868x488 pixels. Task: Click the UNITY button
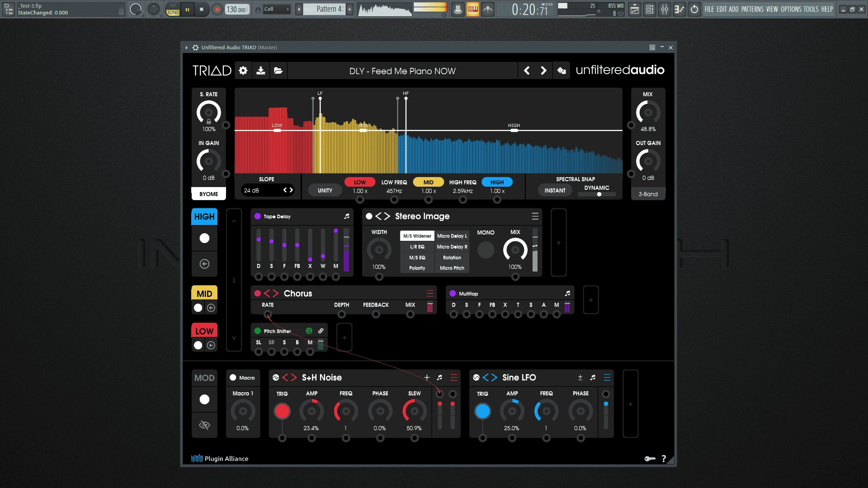pos(325,190)
